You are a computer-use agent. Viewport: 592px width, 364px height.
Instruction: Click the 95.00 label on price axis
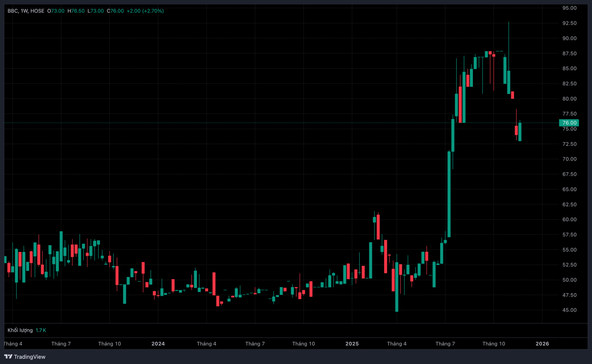coord(569,8)
